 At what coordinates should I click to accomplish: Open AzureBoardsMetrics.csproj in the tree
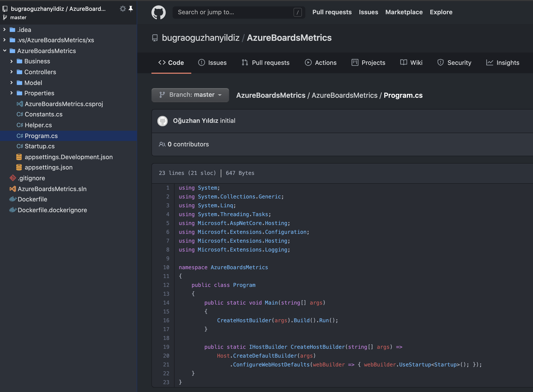(x=64, y=104)
